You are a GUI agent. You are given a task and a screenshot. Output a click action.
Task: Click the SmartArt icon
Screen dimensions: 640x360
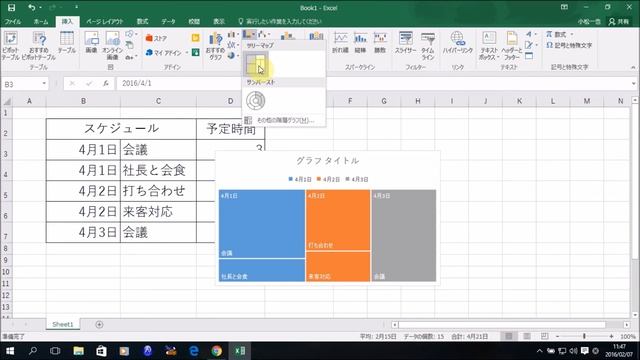(x=129, y=45)
